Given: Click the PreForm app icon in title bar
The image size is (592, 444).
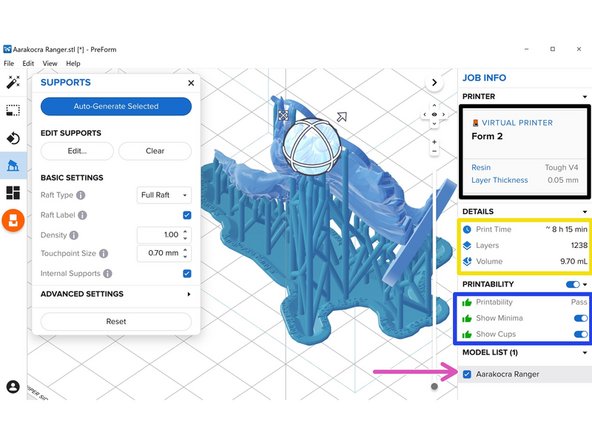Looking at the screenshot, I should (7, 49).
